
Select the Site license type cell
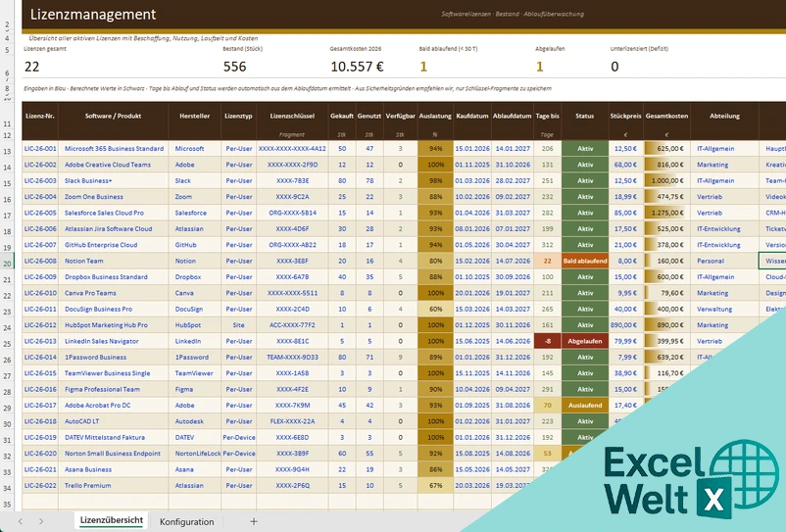point(238,325)
